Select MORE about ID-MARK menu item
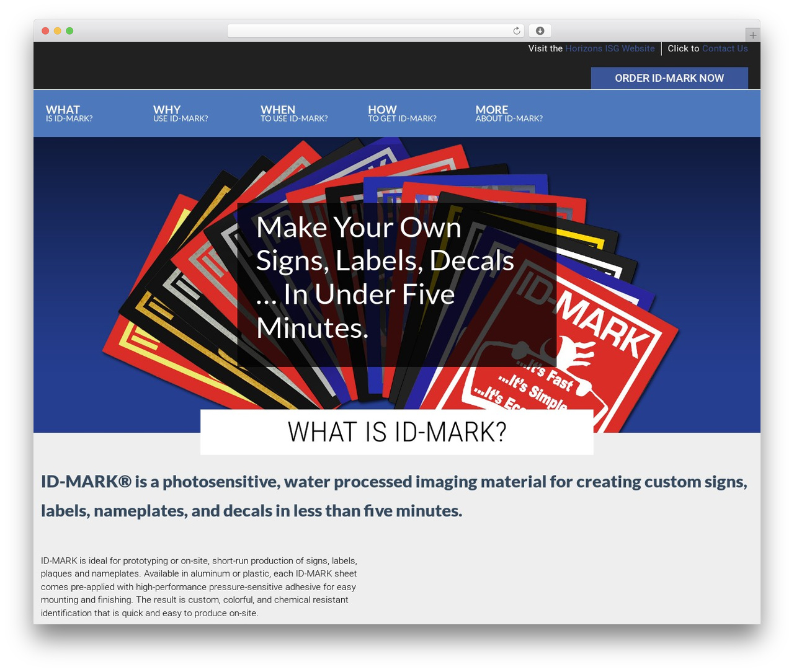 click(x=509, y=113)
